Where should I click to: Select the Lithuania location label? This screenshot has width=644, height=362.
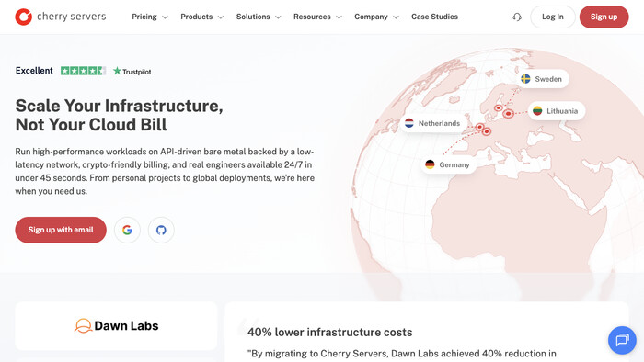[x=557, y=110]
